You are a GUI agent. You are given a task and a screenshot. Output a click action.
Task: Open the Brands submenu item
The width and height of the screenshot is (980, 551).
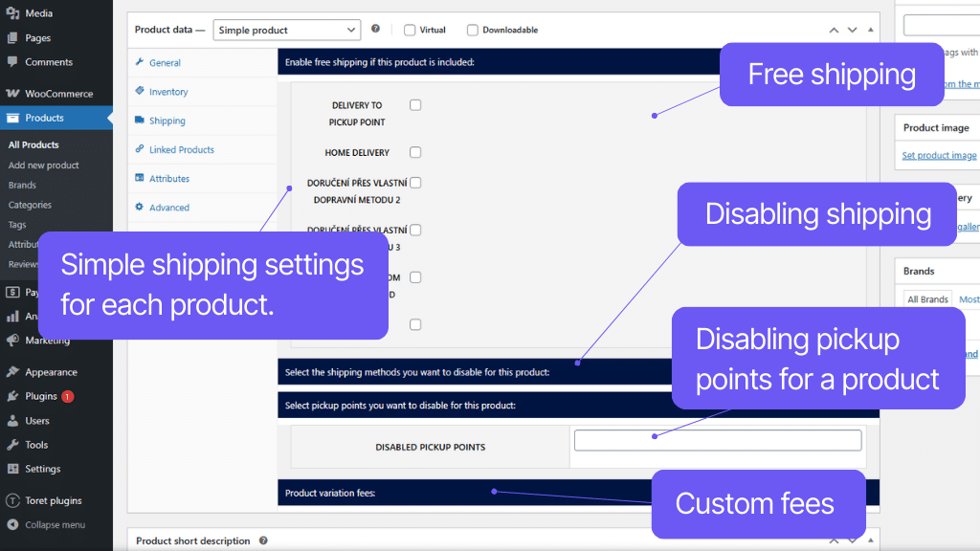coord(23,185)
